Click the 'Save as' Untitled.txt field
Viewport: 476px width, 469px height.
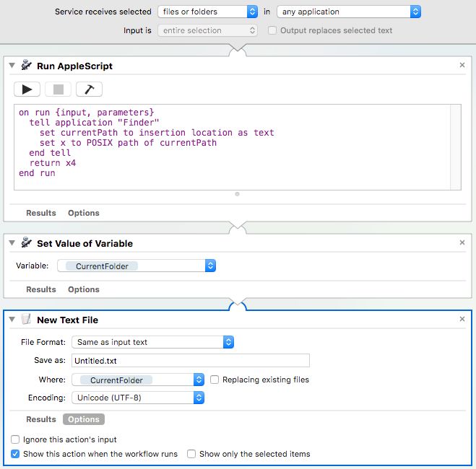(x=191, y=361)
